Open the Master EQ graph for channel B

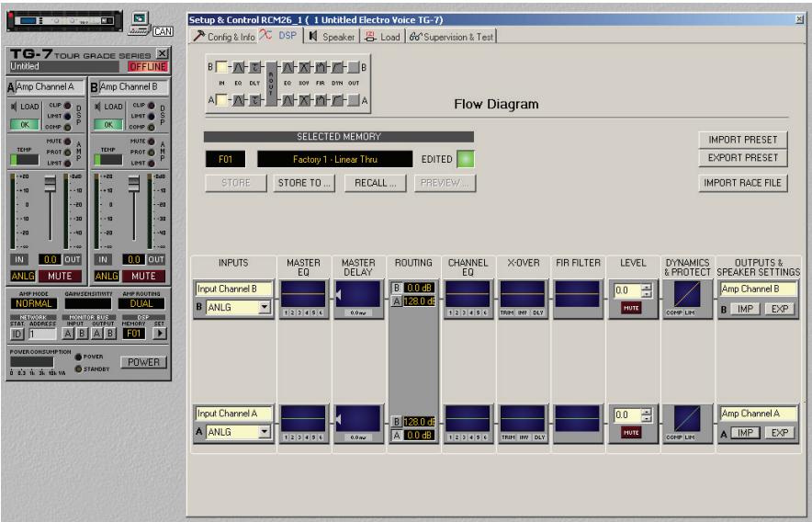pyautogui.click(x=303, y=294)
